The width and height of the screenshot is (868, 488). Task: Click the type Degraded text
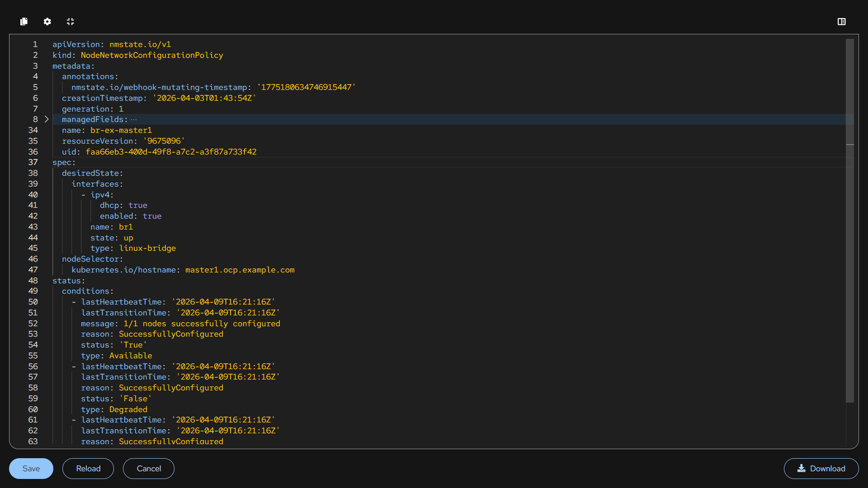[x=128, y=409]
